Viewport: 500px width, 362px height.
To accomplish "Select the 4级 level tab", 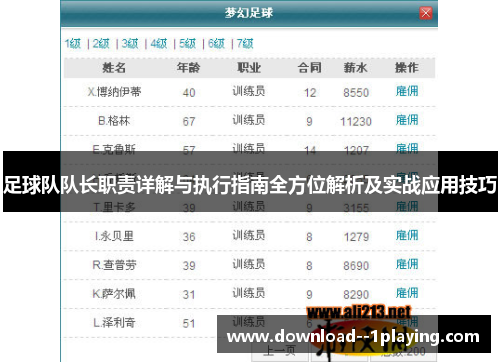I will (x=159, y=44).
